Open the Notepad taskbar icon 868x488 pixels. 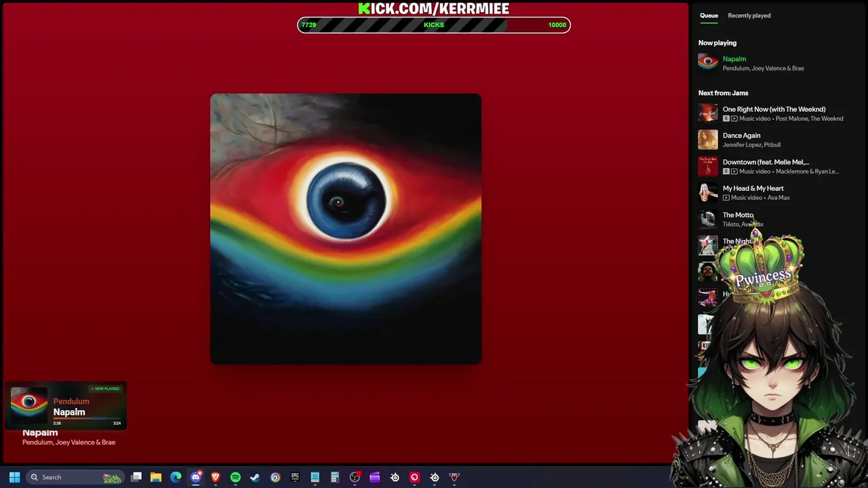coord(315,477)
